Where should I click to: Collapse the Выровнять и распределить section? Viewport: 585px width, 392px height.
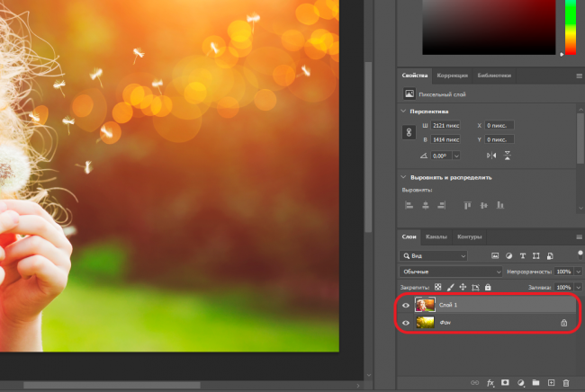click(x=403, y=177)
